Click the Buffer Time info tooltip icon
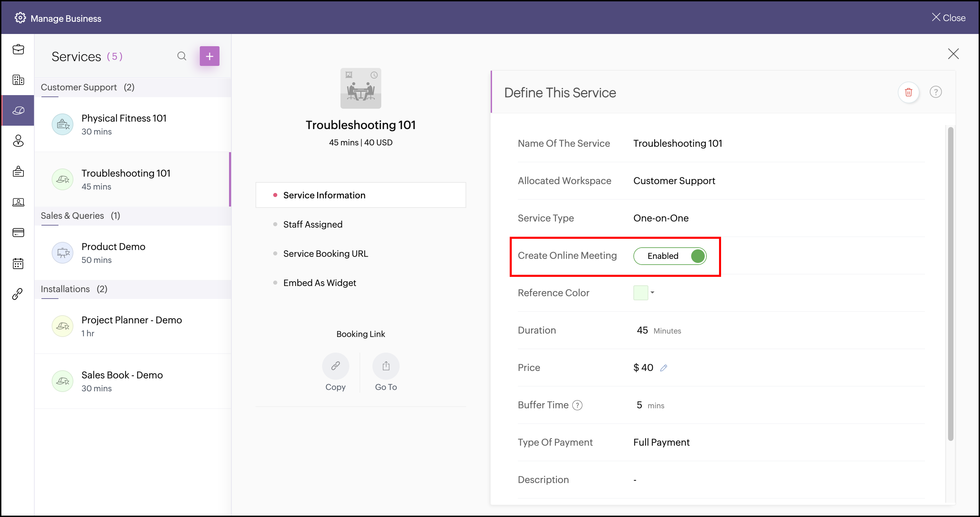Viewport: 980px width, 517px height. pyautogui.click(x=577, y=406)
